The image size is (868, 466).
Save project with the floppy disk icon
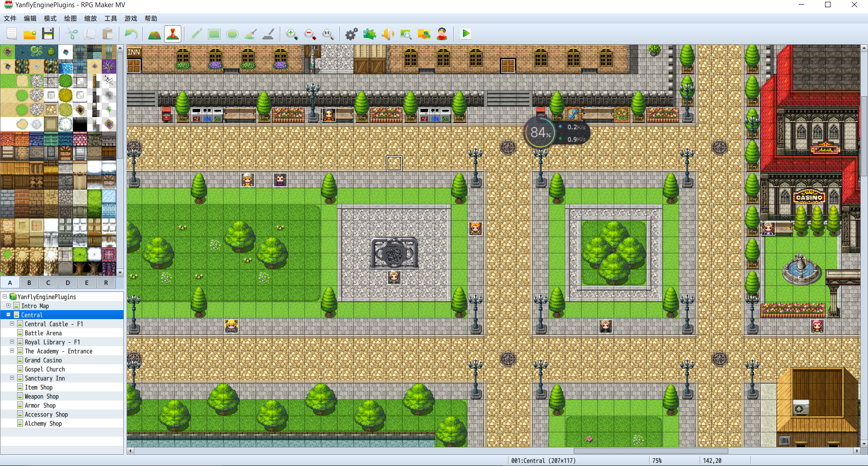(x=48, y=34)
